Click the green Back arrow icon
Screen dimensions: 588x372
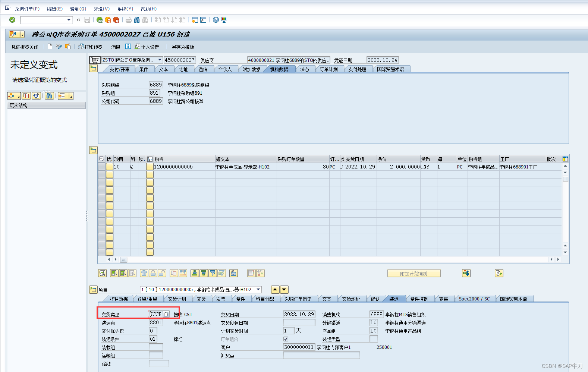coord(100,20)
